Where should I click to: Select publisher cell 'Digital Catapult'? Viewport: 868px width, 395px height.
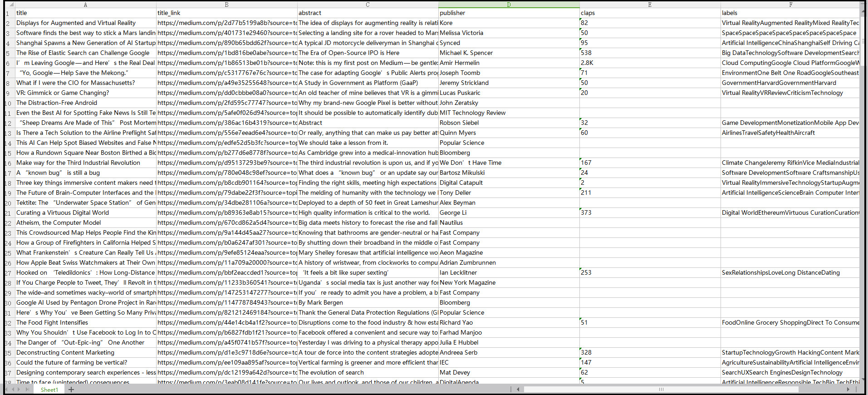click(x=509, y=183)
